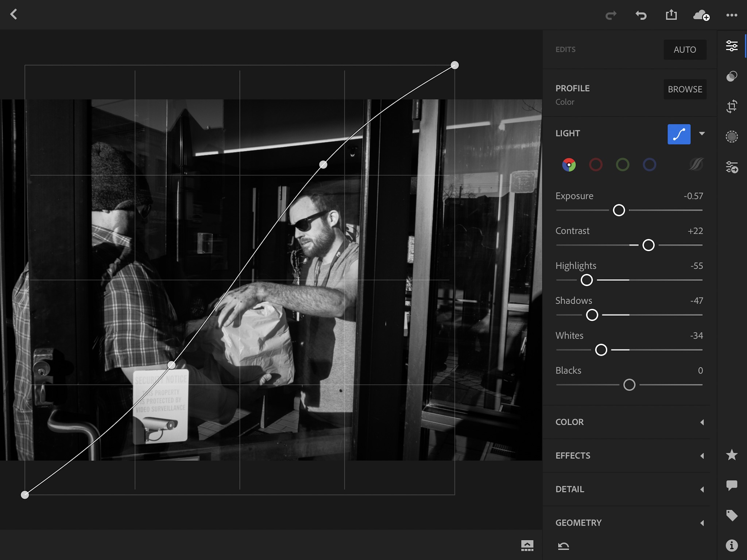The height and width of the screenshot is (560, 747).
Task: Toggle the show original image icon
Action: pyautogui.click(x=527, y=545)
